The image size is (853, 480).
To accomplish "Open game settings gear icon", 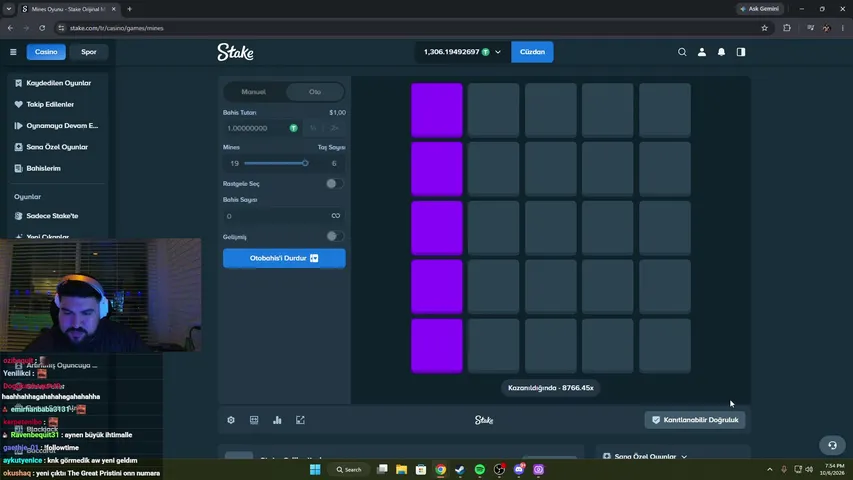I will [231, 420].
